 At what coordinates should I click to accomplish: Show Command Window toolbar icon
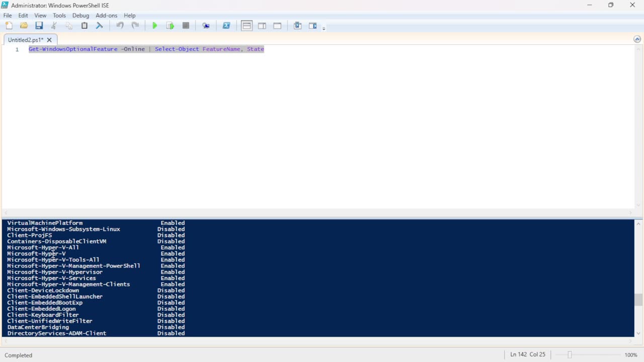297,26
